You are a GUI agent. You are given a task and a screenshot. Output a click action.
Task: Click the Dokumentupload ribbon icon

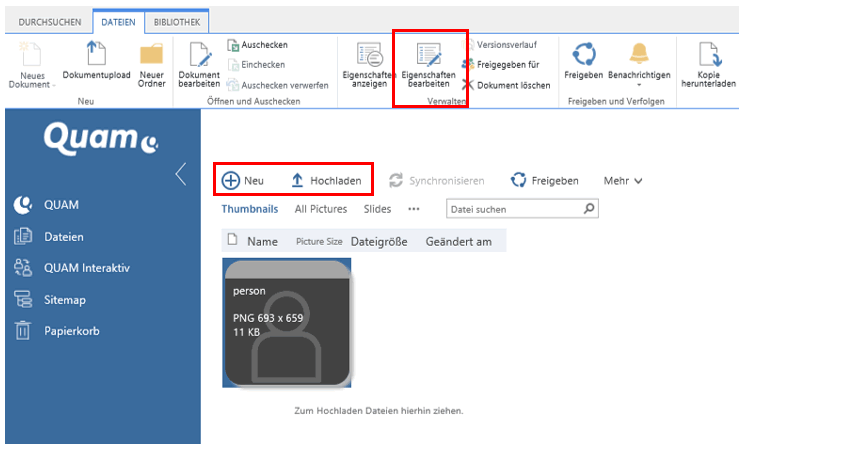(x=94, y=55)
